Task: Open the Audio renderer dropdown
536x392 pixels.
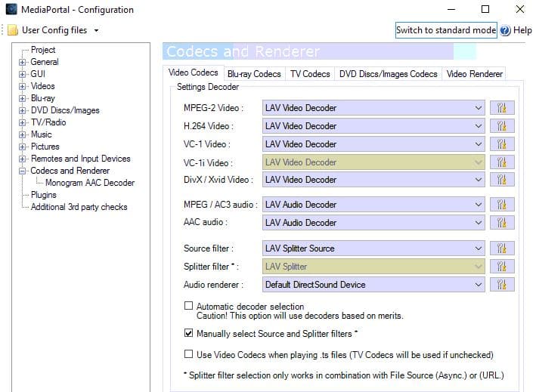Action: pos(373,285)
